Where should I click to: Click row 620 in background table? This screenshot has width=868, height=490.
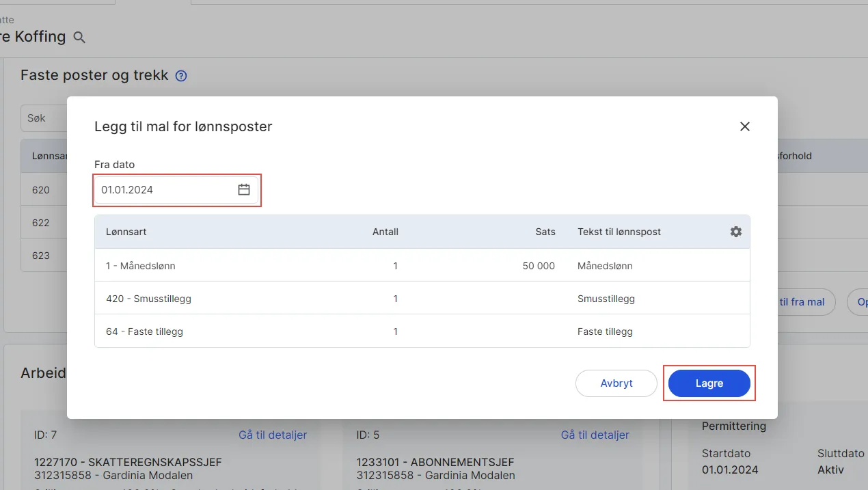coord(44,189)
